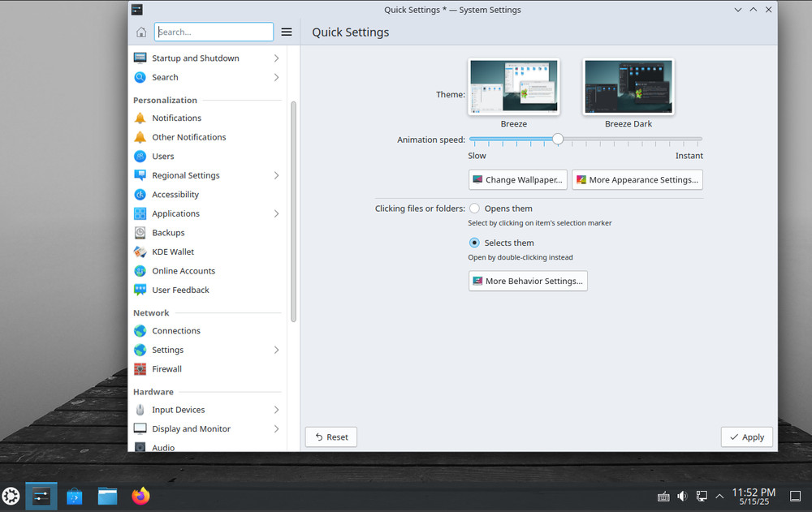Viewport: 812px width, 512px height.
Task: Select the Breeze Dark theme thumbnail
Action: tap(628, 87)
